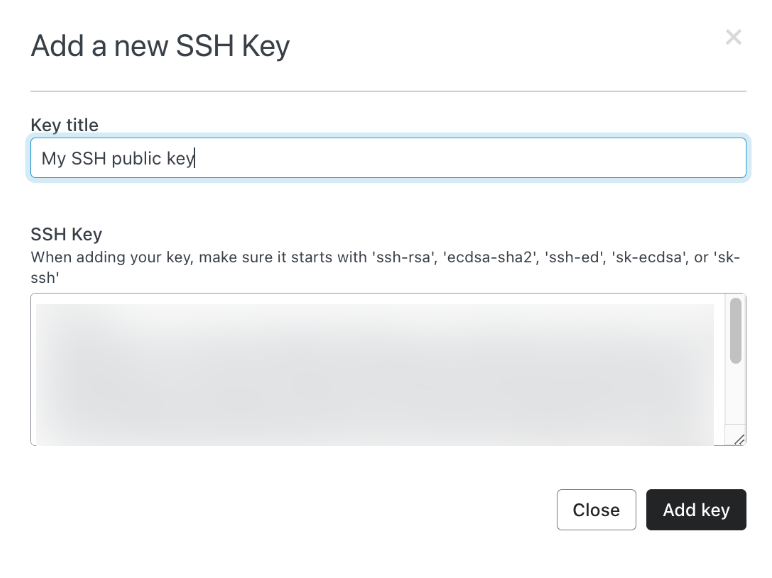Viewport: 772px width, 578px height.
Task: Click the scrollbar track below the thumb
Action: coord(736,394)
